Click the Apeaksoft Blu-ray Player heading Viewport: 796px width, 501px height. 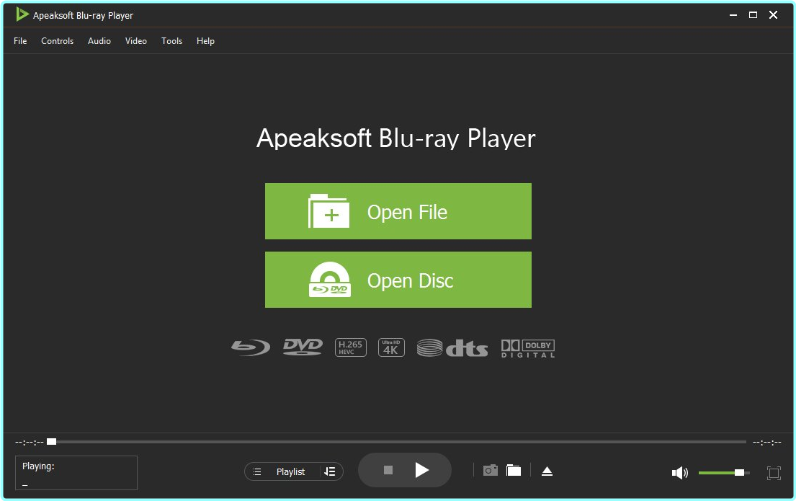click(x=396, y=138)
